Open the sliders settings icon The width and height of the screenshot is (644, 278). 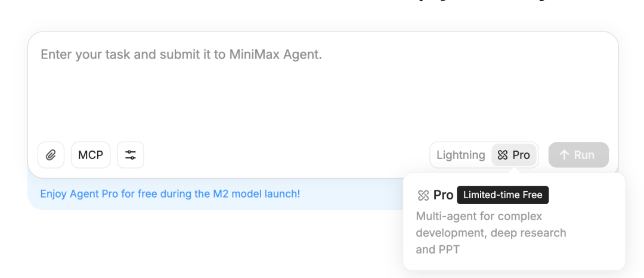[131, 155]
